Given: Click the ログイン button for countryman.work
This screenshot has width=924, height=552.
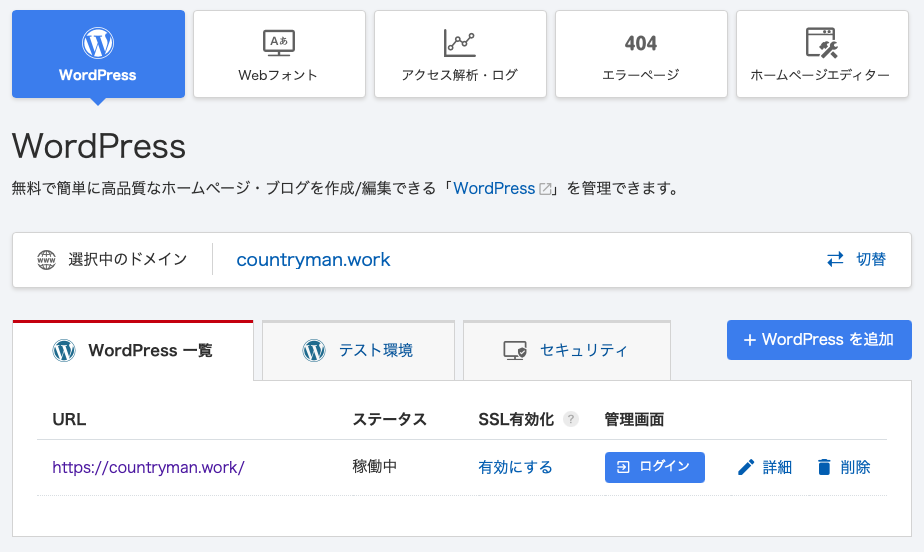Looking at the screenshot, I should (x=655, y=467).
